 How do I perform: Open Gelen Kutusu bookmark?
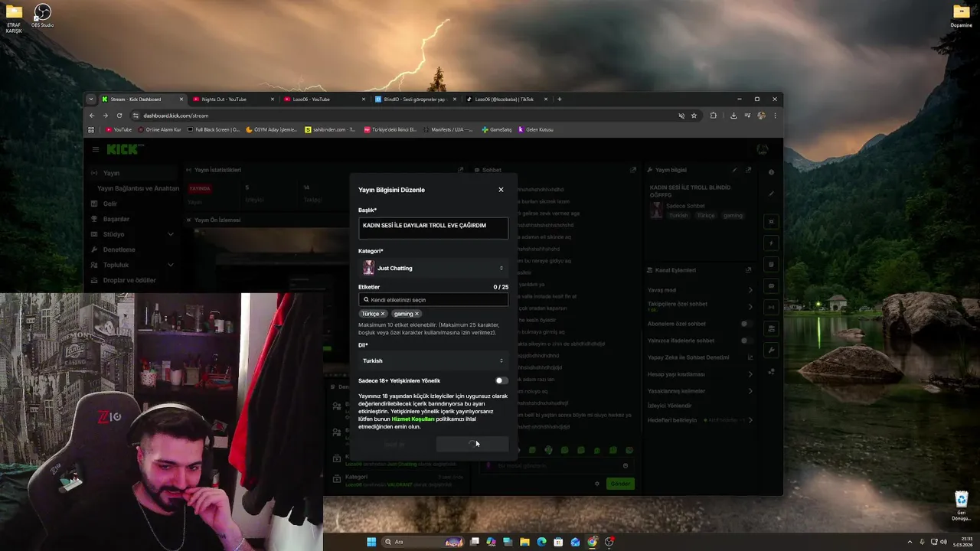(x=536, y=130)
